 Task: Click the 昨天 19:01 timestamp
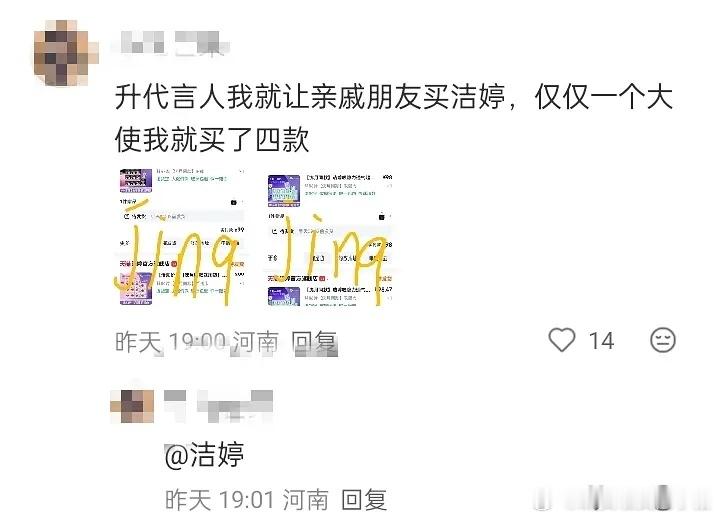(220, 500)
